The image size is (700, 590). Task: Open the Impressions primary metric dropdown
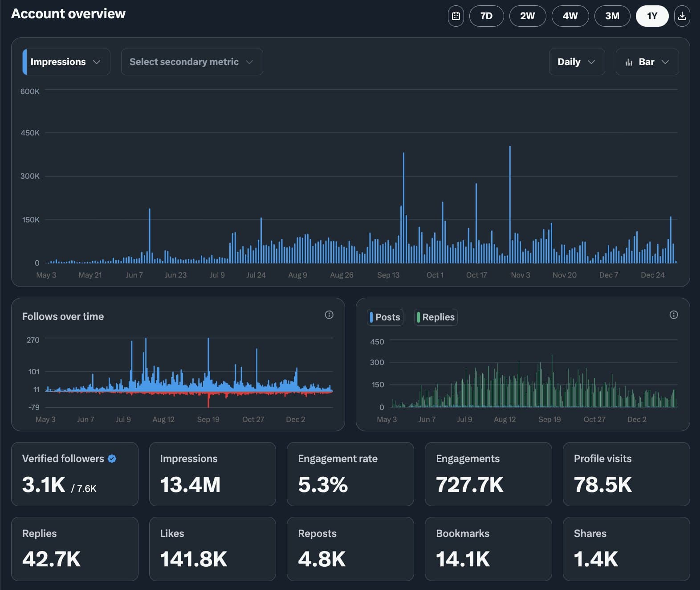[x=66, y=62]
